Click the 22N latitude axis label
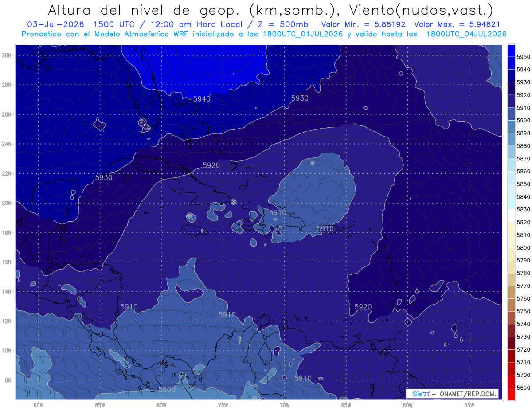Image resolution: width=532 pixels, height=411 pixels. coord(7,173)
